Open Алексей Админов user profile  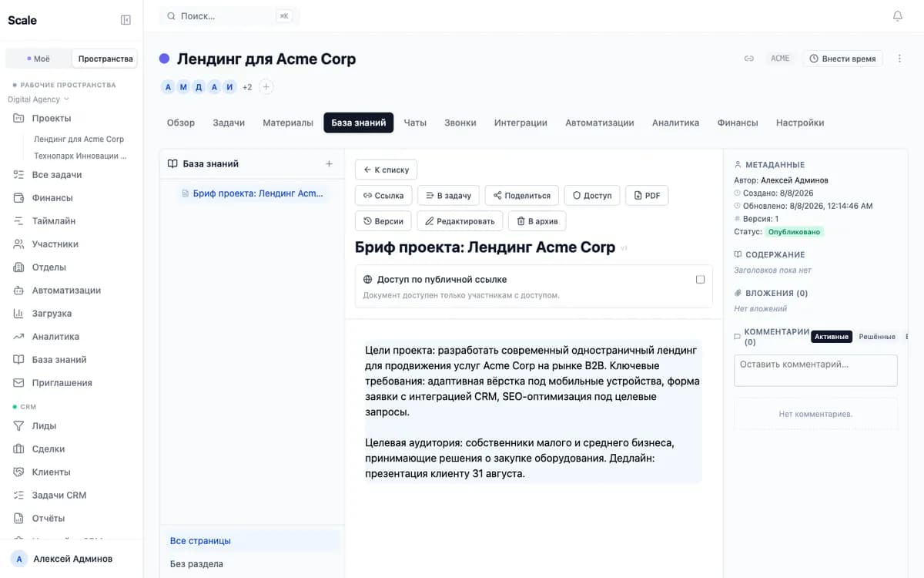point(71,559)
